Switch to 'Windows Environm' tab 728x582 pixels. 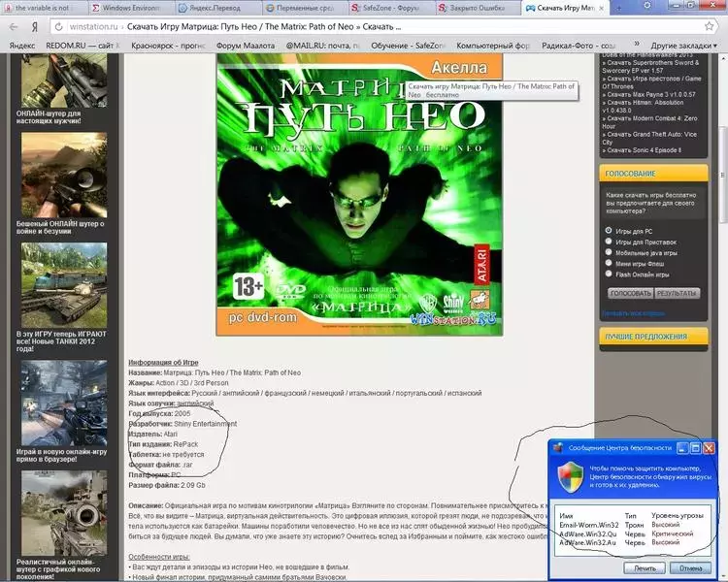pos(130,8)
